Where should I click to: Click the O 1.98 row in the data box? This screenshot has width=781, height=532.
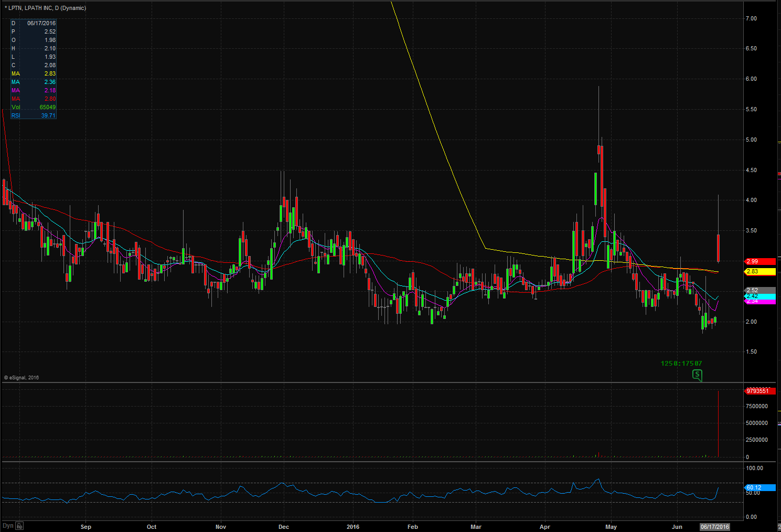coord(34,40)
